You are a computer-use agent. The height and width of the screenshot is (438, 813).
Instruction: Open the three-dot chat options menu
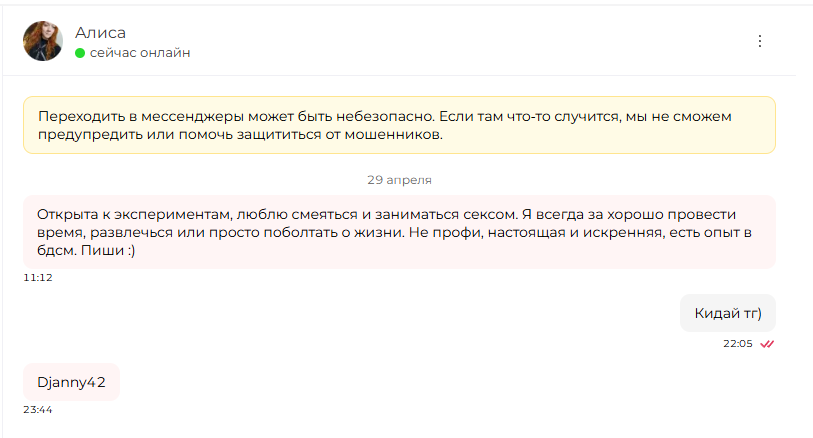[760, 41]
